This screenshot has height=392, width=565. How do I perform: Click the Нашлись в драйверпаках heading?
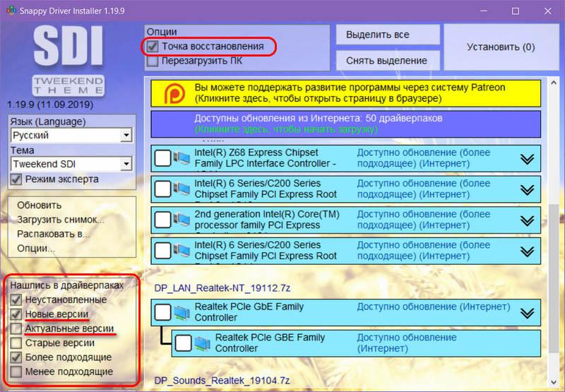point(66,285)
